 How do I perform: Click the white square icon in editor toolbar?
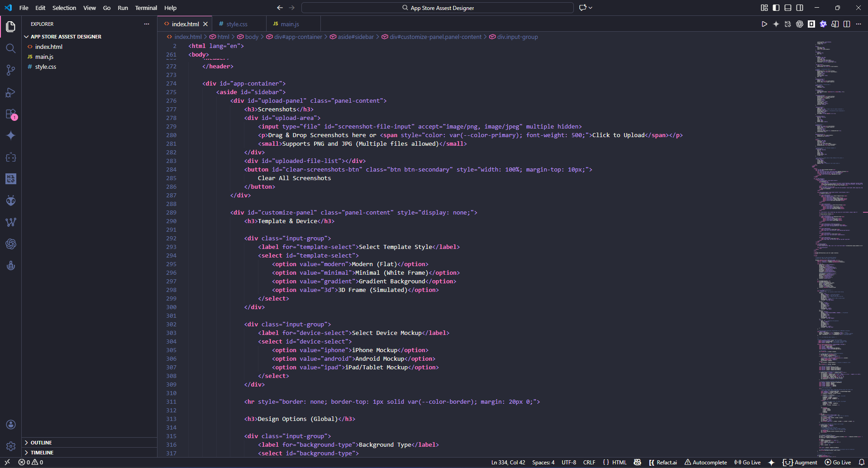pos(811,24)
